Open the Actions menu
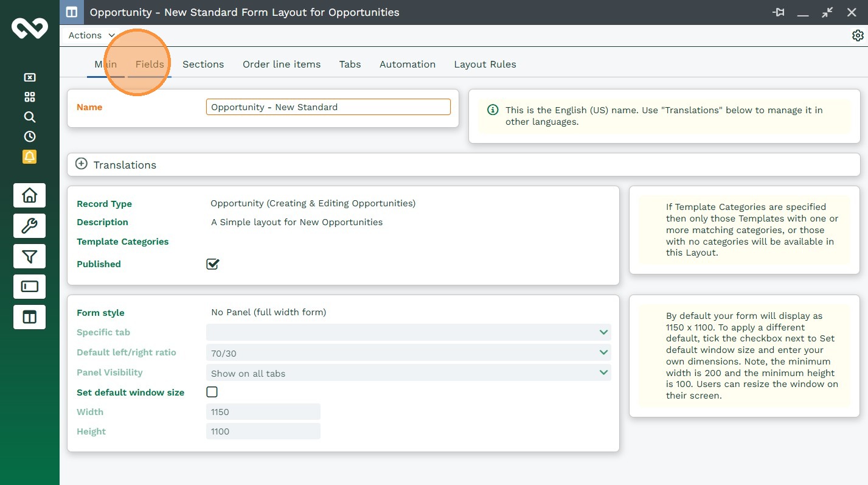 coord(91,35)
